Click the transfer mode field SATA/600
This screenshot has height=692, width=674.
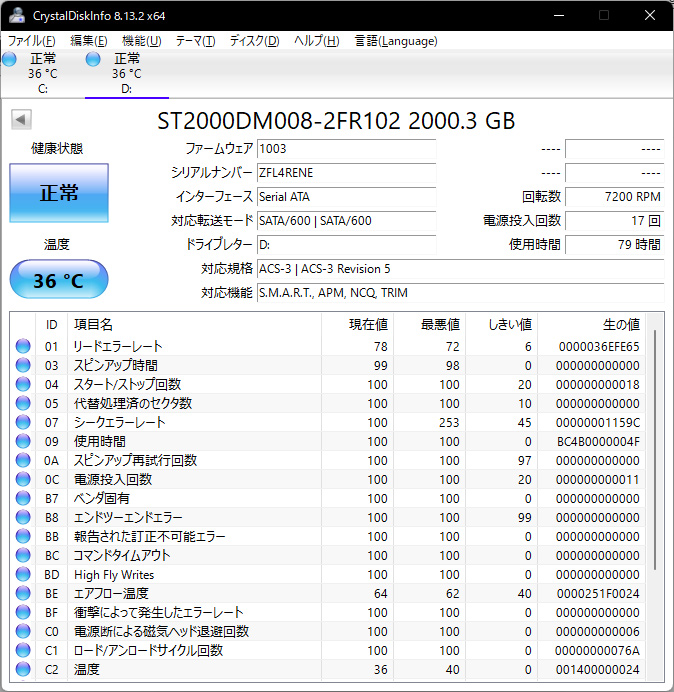point(346,221)
